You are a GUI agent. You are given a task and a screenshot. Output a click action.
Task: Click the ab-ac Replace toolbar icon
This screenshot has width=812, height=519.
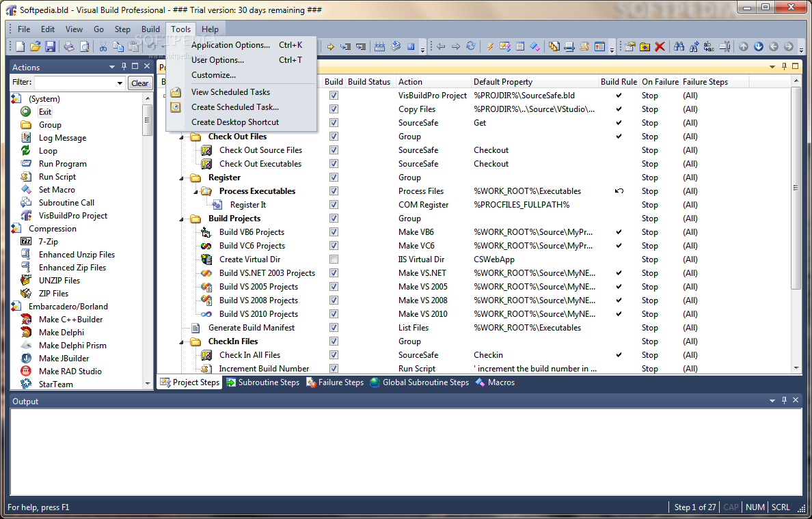tap(709, 46)
